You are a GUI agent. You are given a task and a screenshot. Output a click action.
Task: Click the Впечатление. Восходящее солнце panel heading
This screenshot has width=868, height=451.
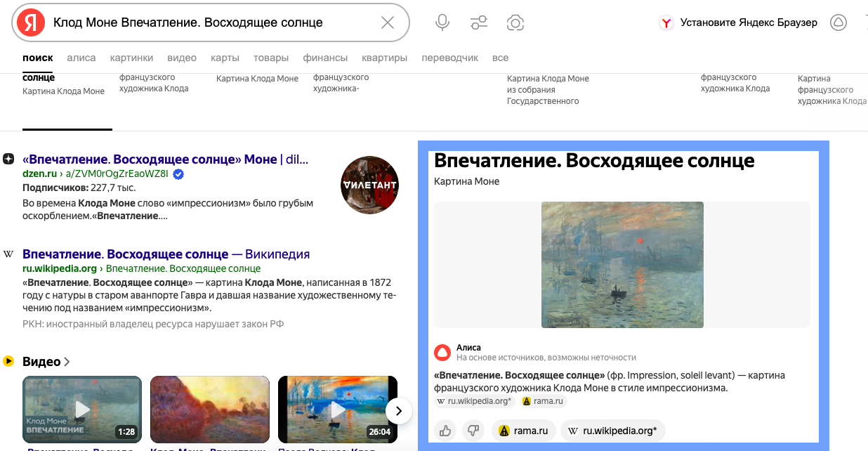(594, 160)
